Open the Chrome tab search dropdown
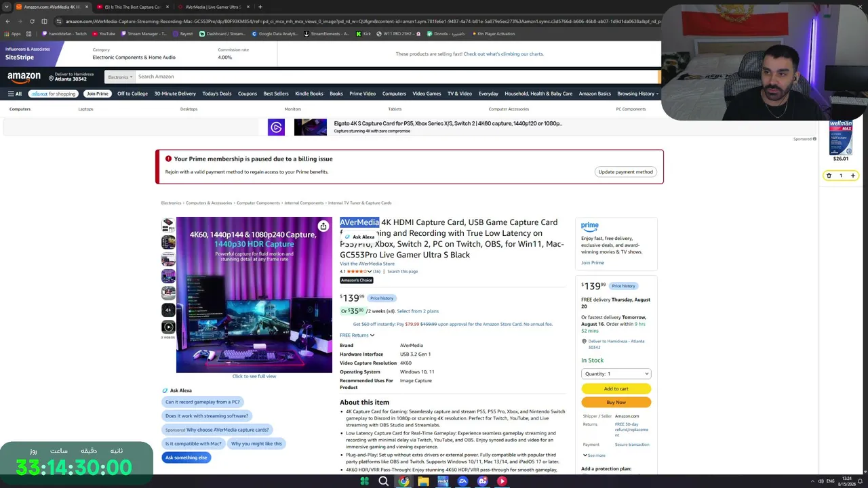 (x=7, y=7)
